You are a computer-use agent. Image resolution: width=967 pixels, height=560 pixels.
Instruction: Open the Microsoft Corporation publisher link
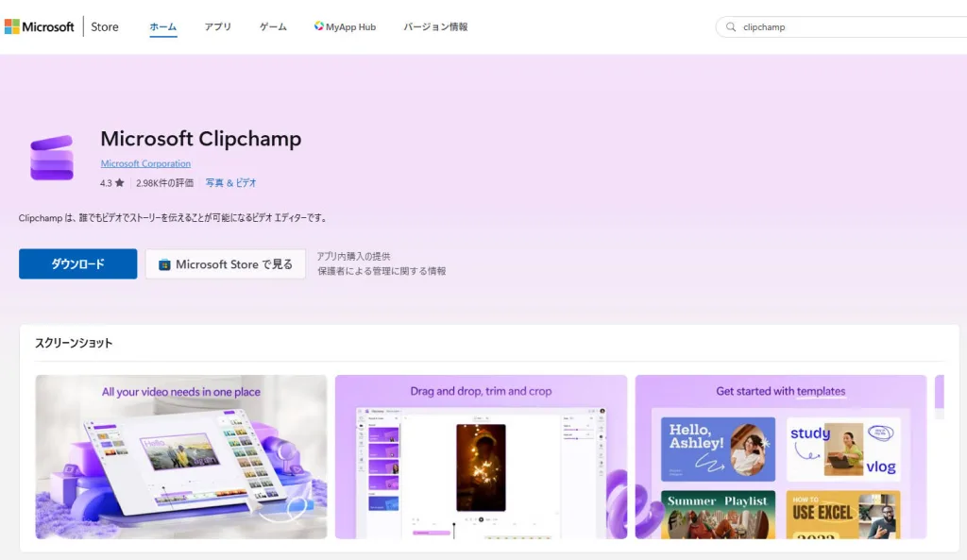click(x=145, y=162)
